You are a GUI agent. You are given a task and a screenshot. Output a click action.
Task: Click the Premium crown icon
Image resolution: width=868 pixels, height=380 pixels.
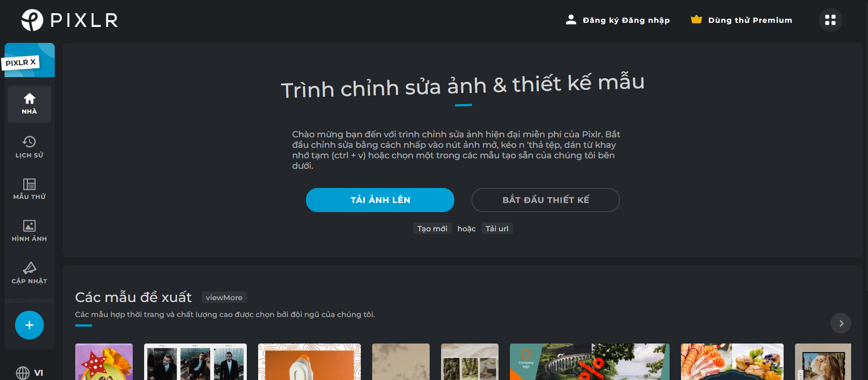pyautogui.click(x=696, y=19)
